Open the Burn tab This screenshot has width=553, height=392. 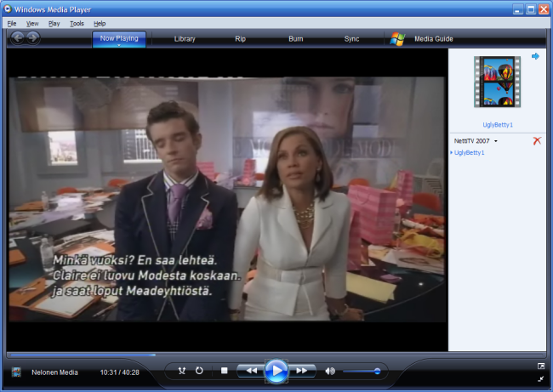[295, 39]
